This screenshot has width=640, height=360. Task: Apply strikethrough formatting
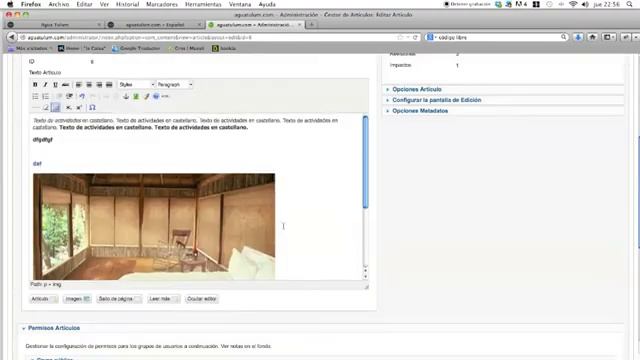[65, 84]
